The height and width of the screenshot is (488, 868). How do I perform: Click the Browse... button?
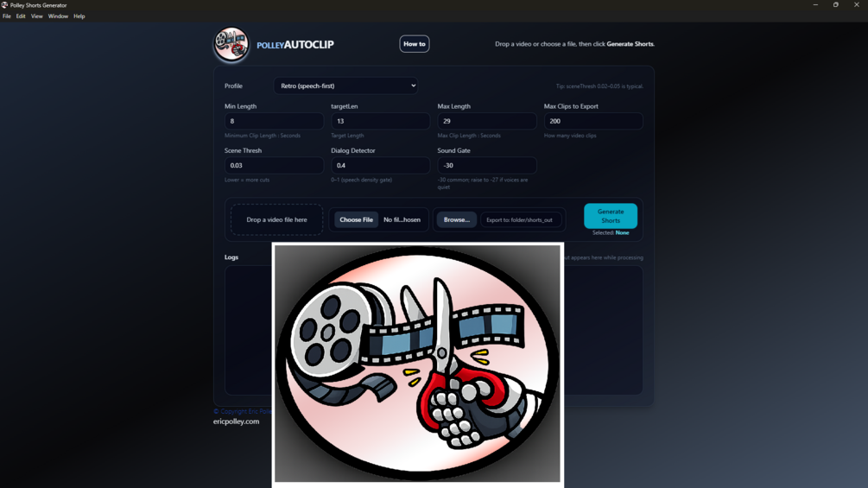456,219
